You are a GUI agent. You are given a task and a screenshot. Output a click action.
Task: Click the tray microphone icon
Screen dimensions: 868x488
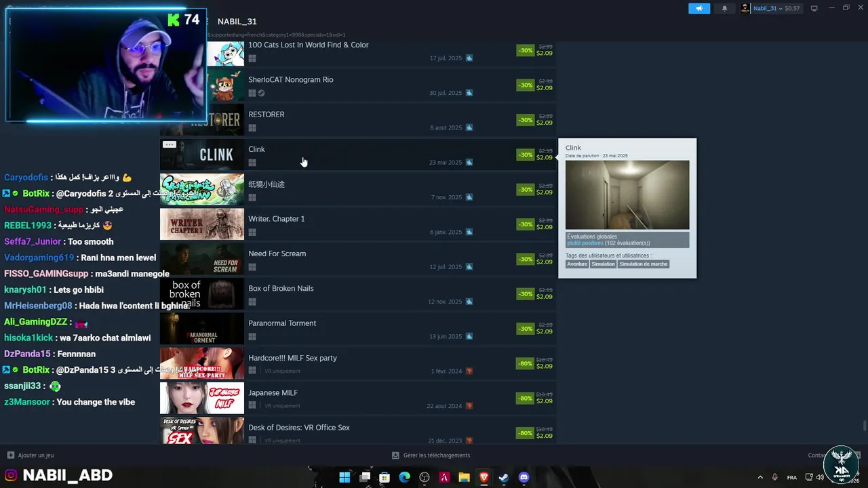[x=775, y=477]
